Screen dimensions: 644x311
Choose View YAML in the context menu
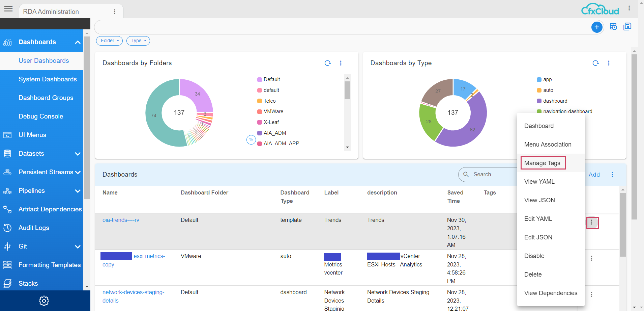click(x=539, y=182)
